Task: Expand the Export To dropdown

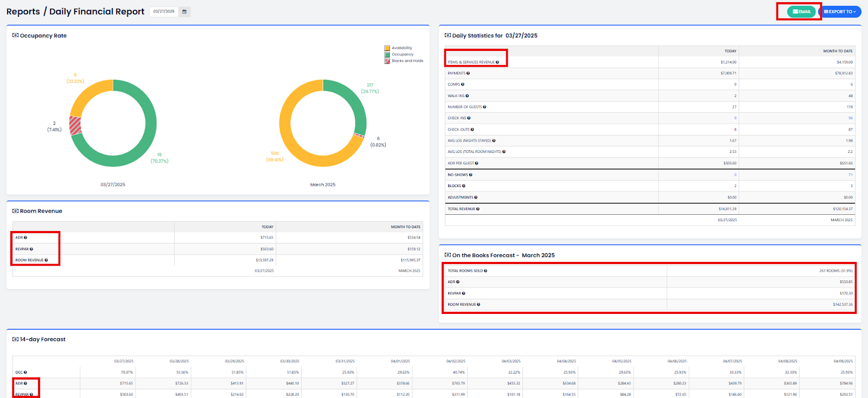Action: click(x=840, y=11)
